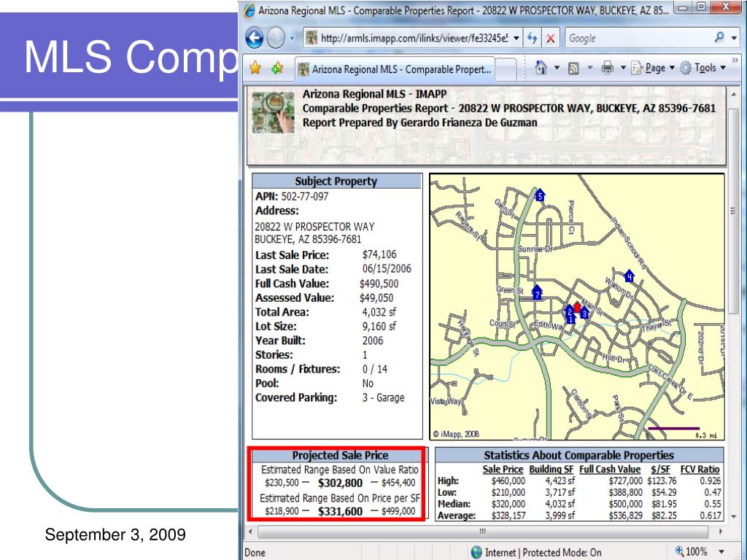Screen dimensions: 747x560
Task: Click the URL address bar field
Action: [409, 37]
